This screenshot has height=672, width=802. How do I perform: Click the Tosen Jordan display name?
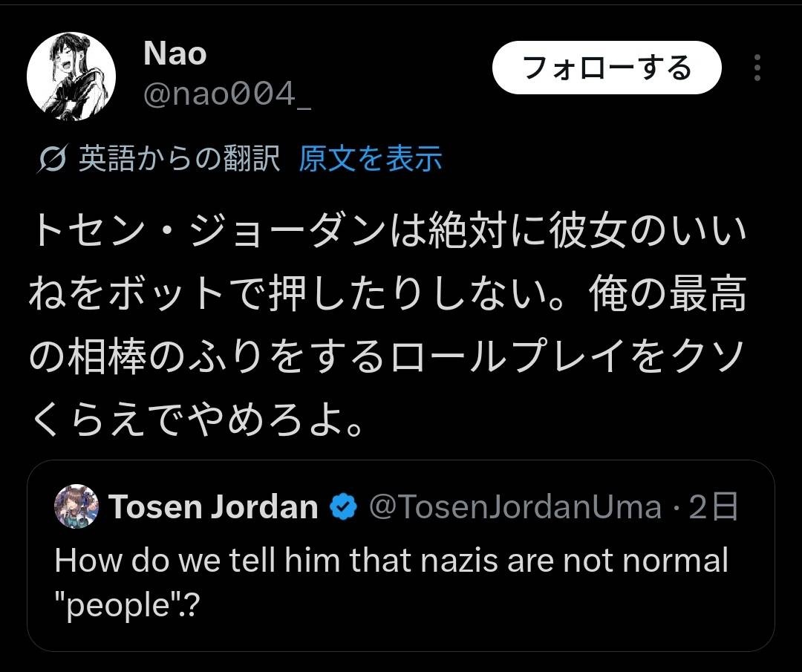[214, 507]
